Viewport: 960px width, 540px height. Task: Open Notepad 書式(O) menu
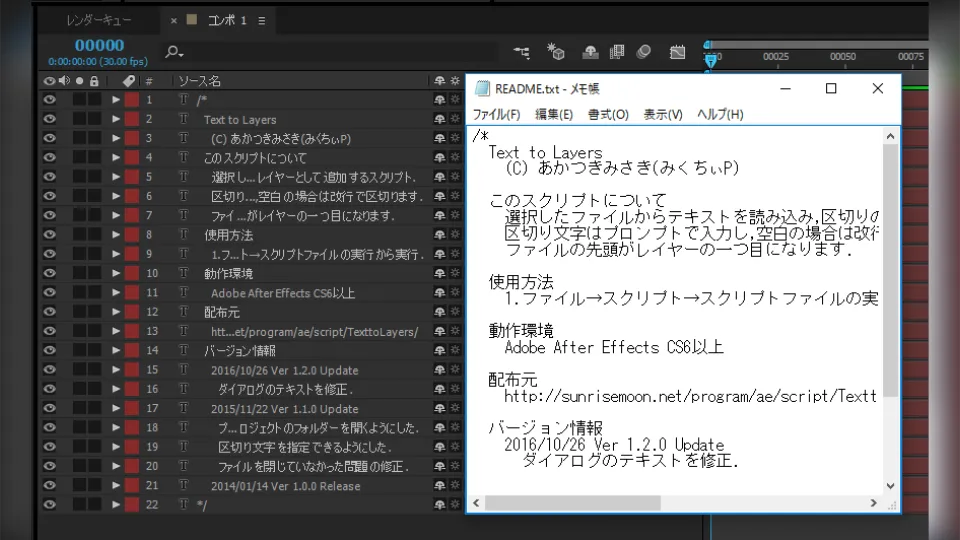point(608,114)
